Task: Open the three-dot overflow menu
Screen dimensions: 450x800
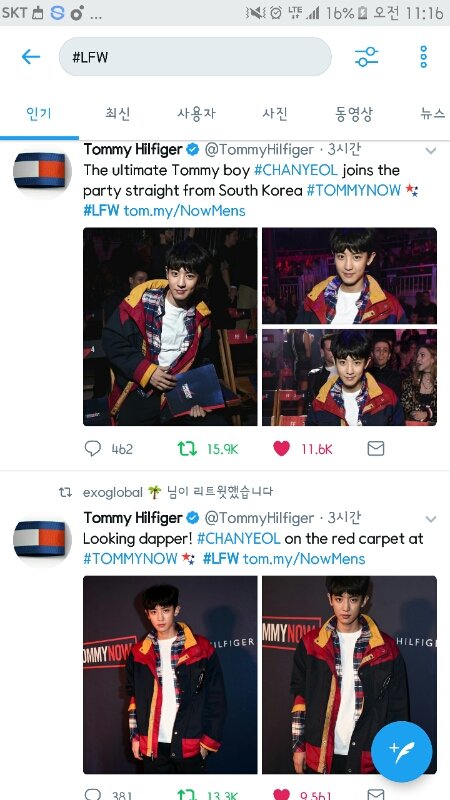Action: click(x=423, y=57)
